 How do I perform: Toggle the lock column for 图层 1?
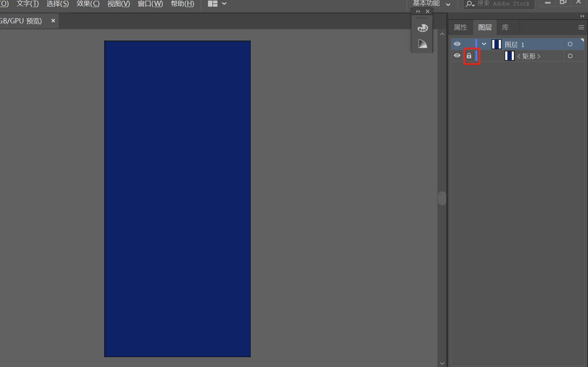(x=469, y=44)
